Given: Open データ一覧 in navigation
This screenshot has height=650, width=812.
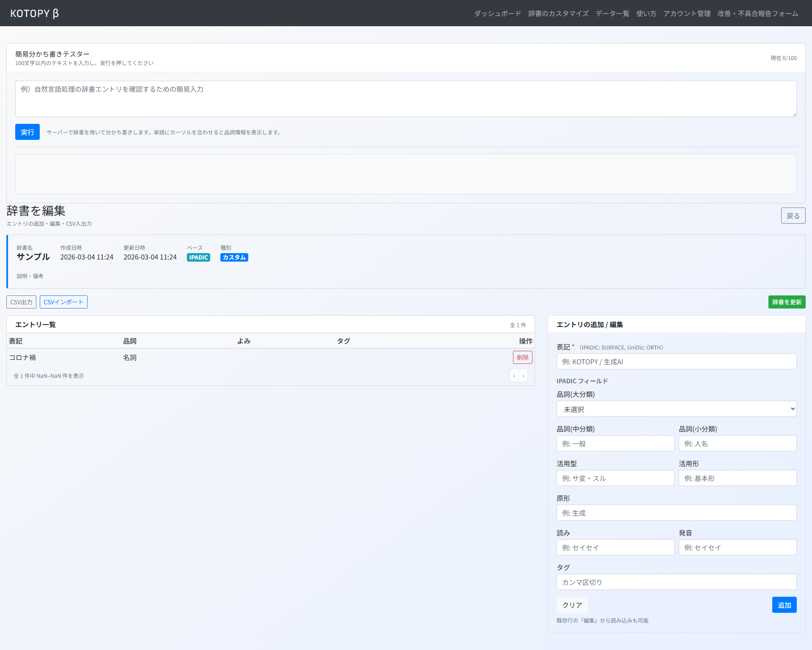Looking at the screenshot, I should pos(612,14).
